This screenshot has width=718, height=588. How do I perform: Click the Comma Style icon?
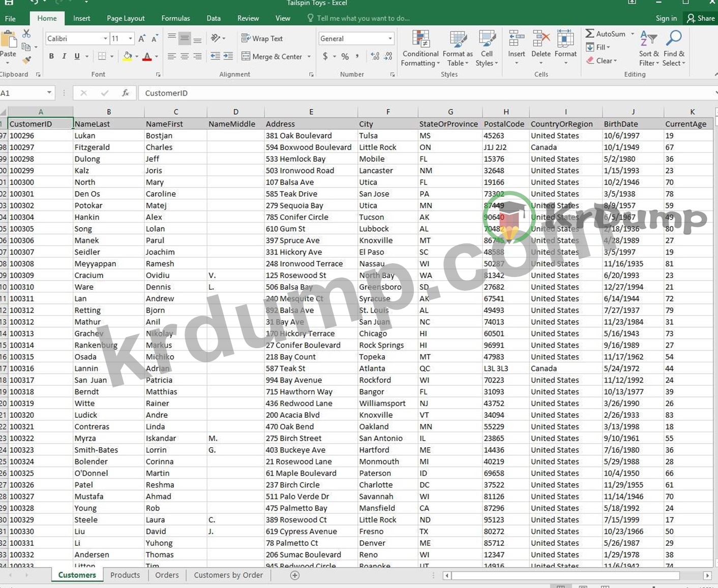pos(357,56)
